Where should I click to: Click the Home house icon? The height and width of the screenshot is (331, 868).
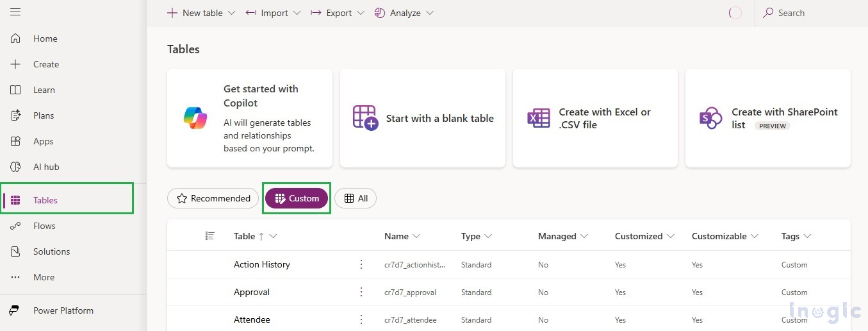16,38
